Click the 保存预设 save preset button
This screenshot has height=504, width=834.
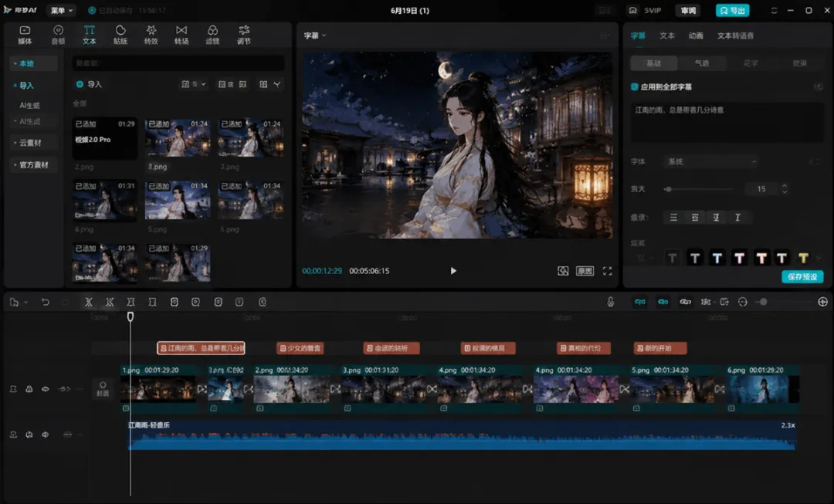pos(802,277)
